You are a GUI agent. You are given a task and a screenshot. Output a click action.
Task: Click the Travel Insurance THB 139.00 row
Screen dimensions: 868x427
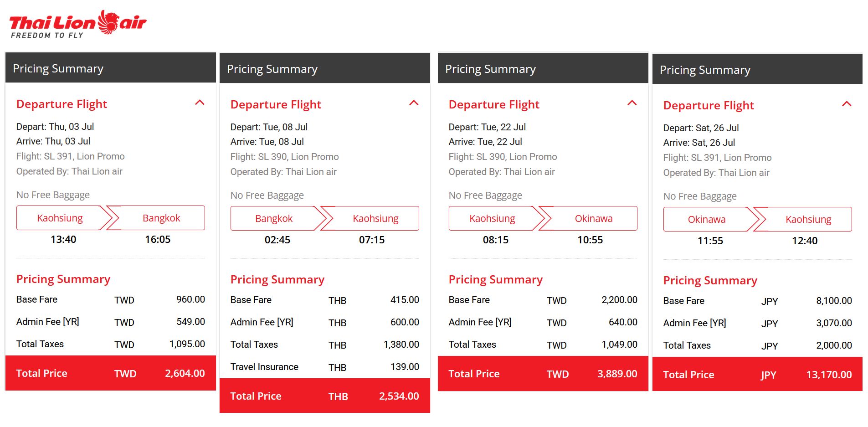pyautogui.click(x=324, y=367)
